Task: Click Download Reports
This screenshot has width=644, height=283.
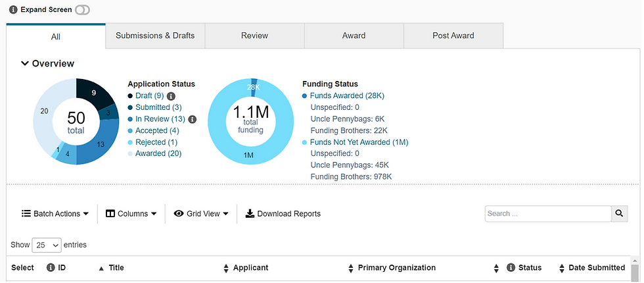Action: (x=283, y=214)
